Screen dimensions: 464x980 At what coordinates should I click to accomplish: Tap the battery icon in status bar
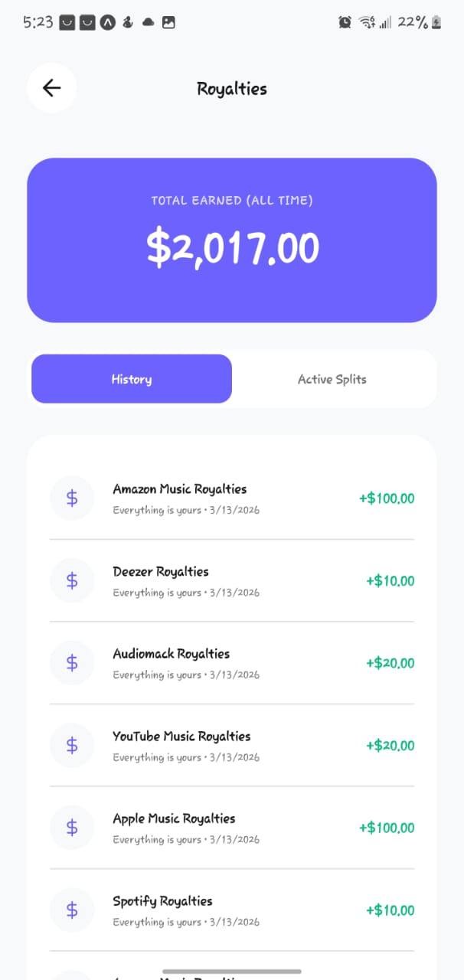tap(436, 22)
